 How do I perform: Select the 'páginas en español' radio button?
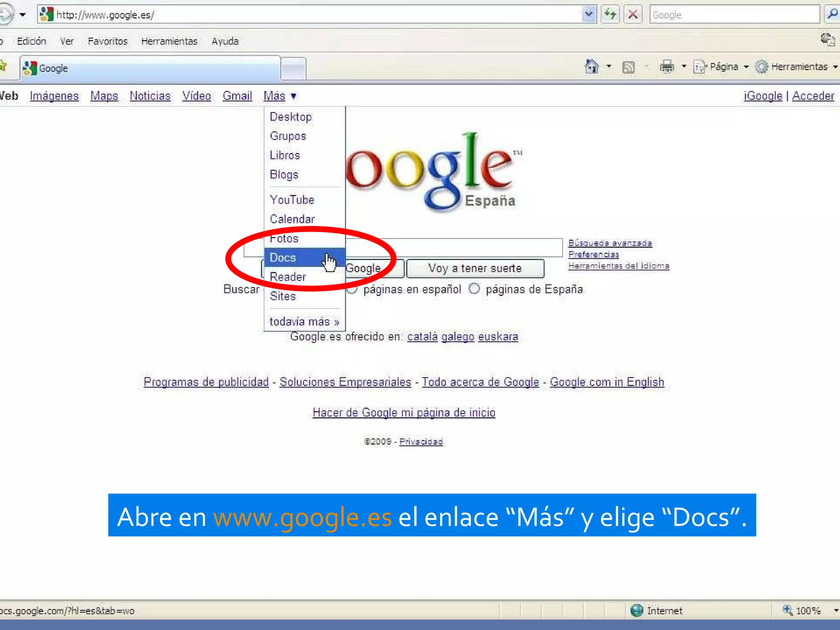point(352,289)
